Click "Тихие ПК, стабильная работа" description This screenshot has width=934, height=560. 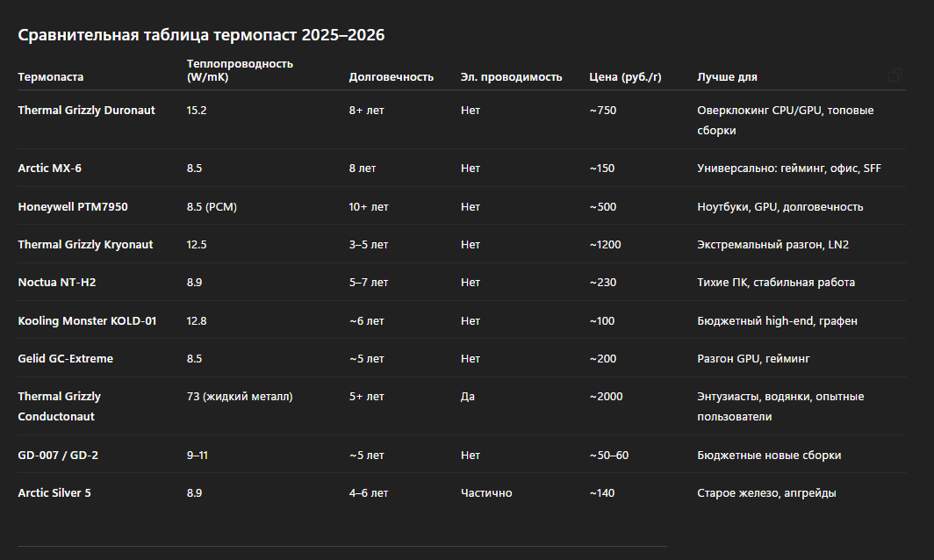coord(776,283)
